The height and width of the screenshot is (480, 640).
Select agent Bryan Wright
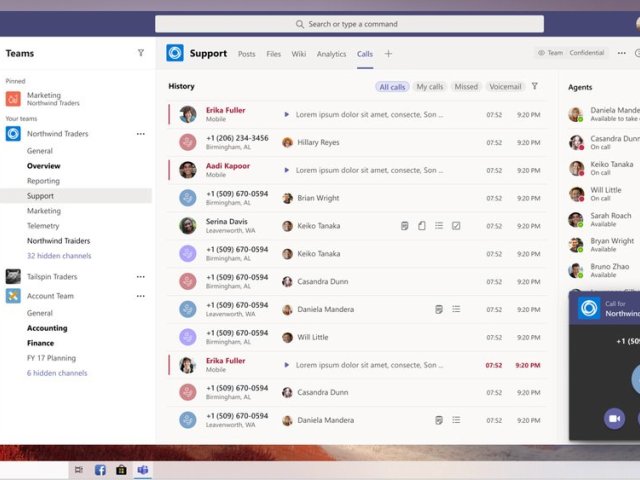[x=604, y=245]
